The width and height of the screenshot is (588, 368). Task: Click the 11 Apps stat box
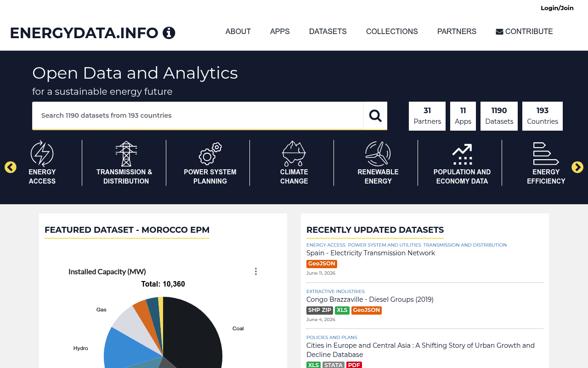pyautogui.click(x=463, y=116)
